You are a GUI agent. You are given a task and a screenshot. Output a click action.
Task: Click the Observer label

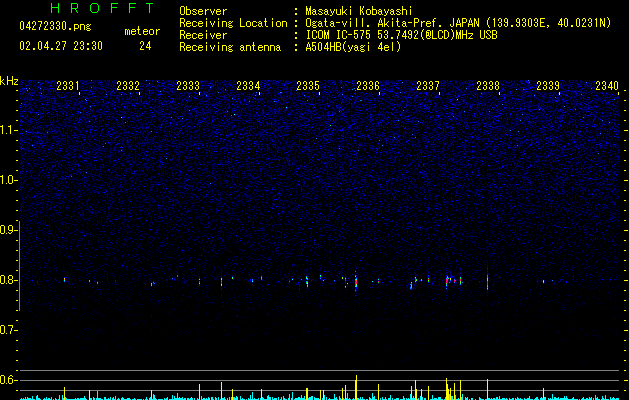point(203,11)
